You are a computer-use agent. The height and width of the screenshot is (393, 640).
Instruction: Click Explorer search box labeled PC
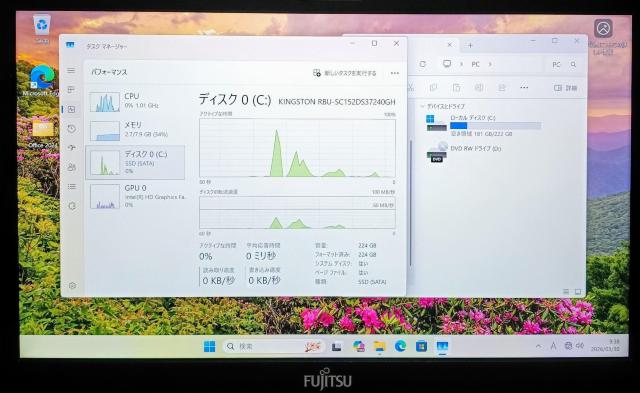click(x=564, y=64)
